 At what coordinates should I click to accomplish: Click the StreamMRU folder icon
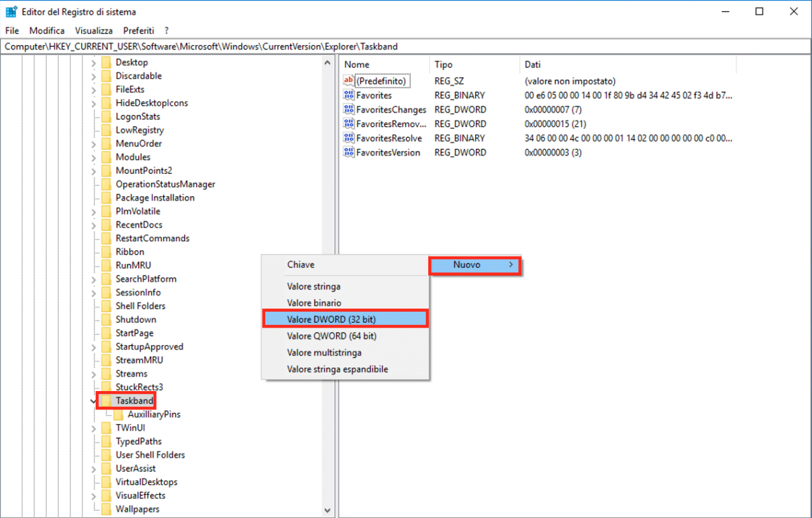[106, 360]
